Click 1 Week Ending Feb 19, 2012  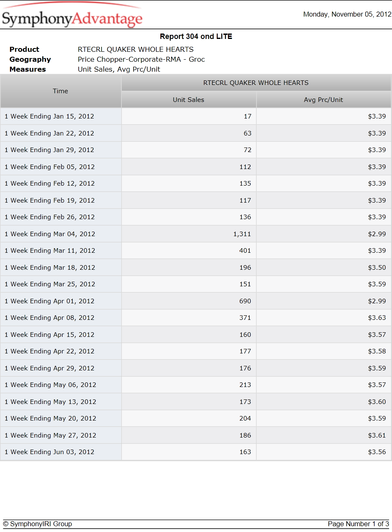click(50, 201)
